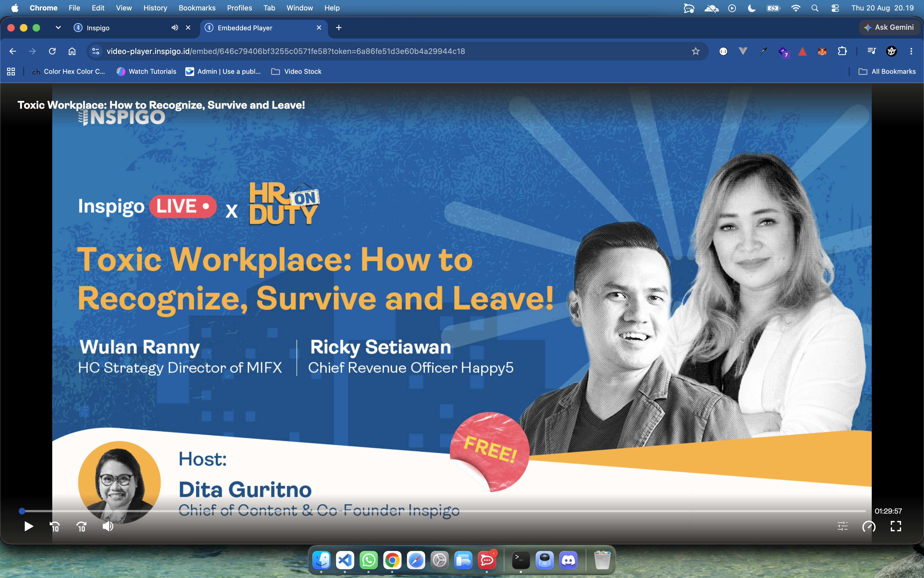Open Color Hex Color bookmark
924x578 pixels.
[69, 72]
